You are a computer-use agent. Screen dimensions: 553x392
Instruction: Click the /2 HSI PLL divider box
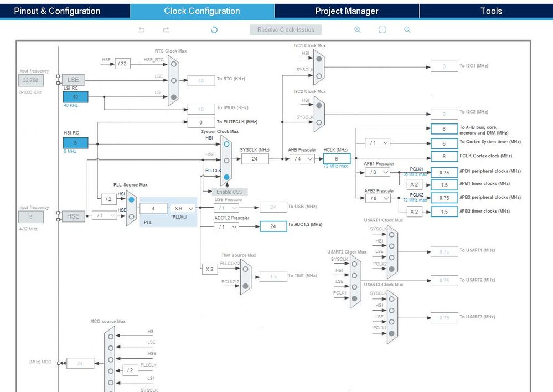108,199
